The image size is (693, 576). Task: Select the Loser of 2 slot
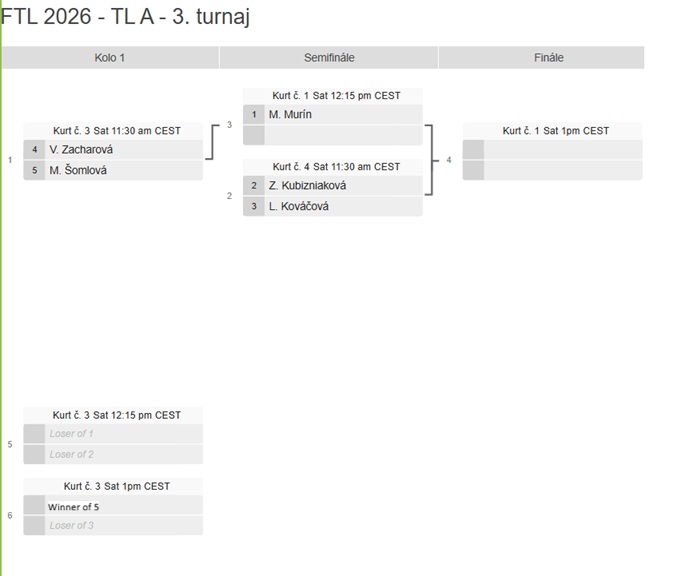coord(113,454)
